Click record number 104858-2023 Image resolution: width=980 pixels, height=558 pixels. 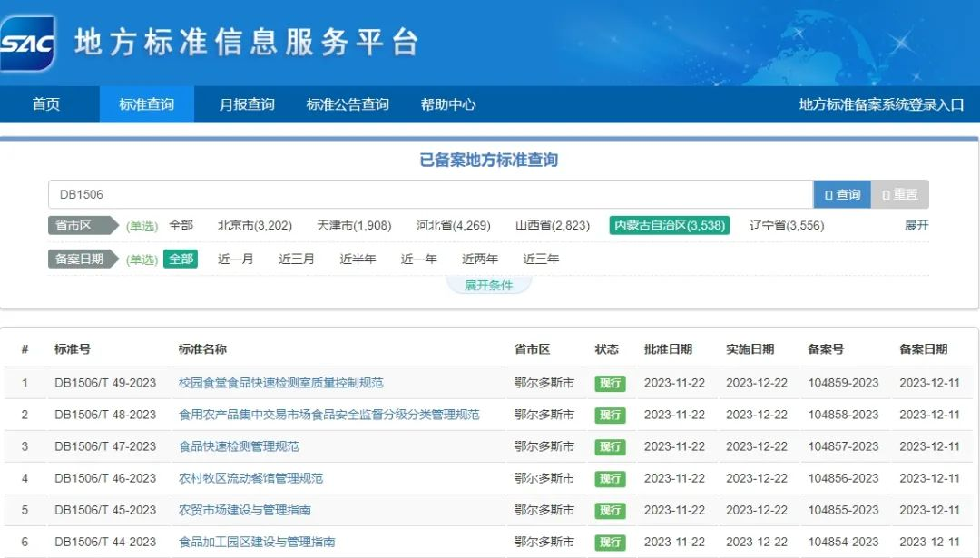click(843, 415)
